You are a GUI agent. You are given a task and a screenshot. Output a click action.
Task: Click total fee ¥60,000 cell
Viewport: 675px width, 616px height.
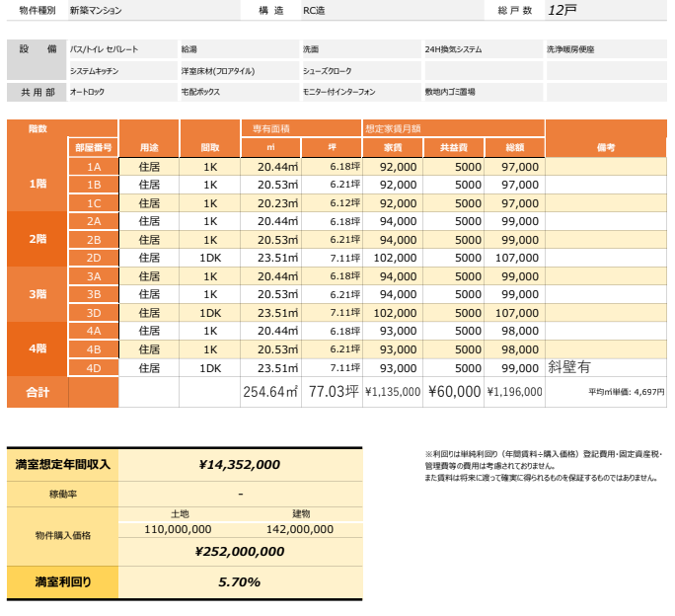click(454, 392)
